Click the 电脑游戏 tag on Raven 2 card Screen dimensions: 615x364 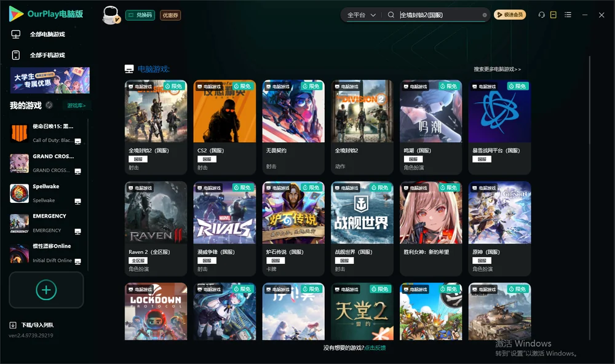[140, 188]
